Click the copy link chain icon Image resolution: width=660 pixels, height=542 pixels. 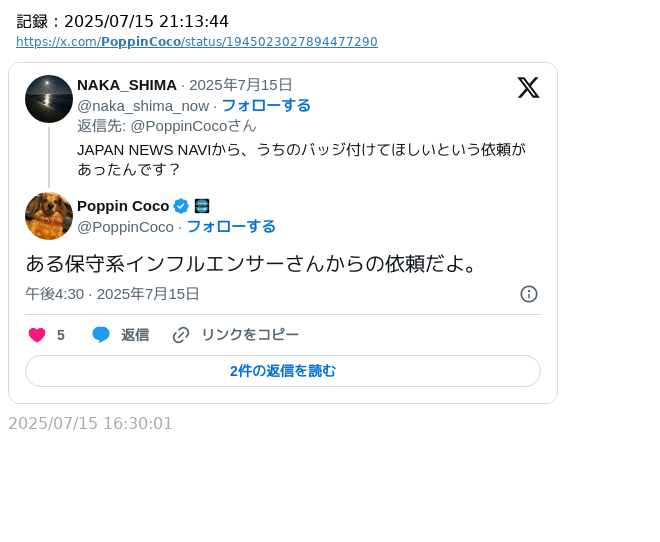click(x=181, y=335)
